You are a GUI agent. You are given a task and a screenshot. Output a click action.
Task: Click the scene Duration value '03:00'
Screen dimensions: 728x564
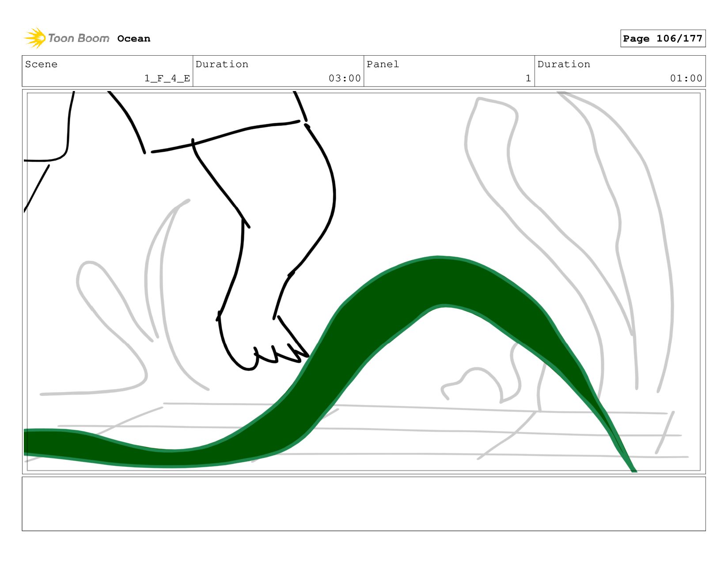click(345, 78)
